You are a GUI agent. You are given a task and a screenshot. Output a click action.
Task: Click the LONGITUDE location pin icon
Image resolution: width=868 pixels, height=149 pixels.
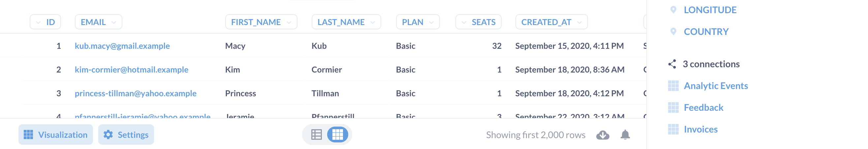[x=673, y=10]
